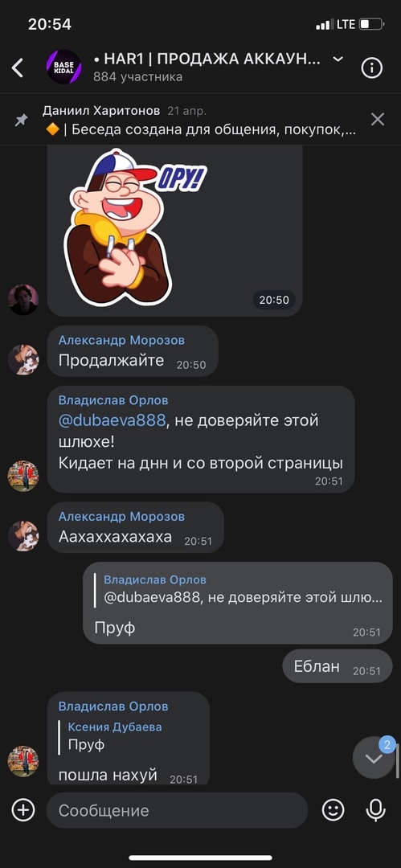The height and width of the screenshot is (868, 401).
Task: Tap quoted reply of Владислав Орлов in Пруф
Action: click(239, 590)
